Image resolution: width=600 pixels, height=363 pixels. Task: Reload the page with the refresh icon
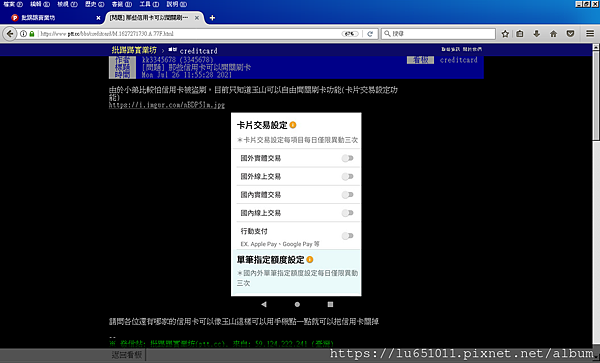tap(370, 34)
